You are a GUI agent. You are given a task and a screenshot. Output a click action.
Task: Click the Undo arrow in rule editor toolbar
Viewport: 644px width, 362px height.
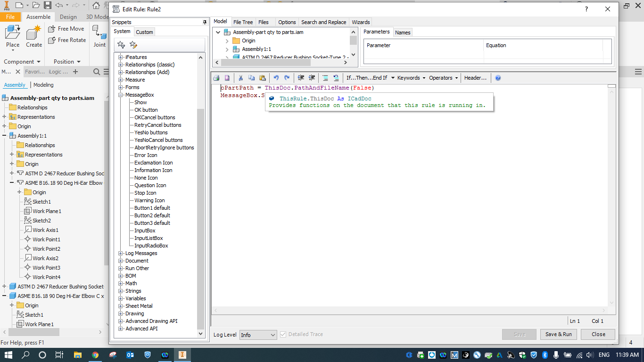pos(276,78)
